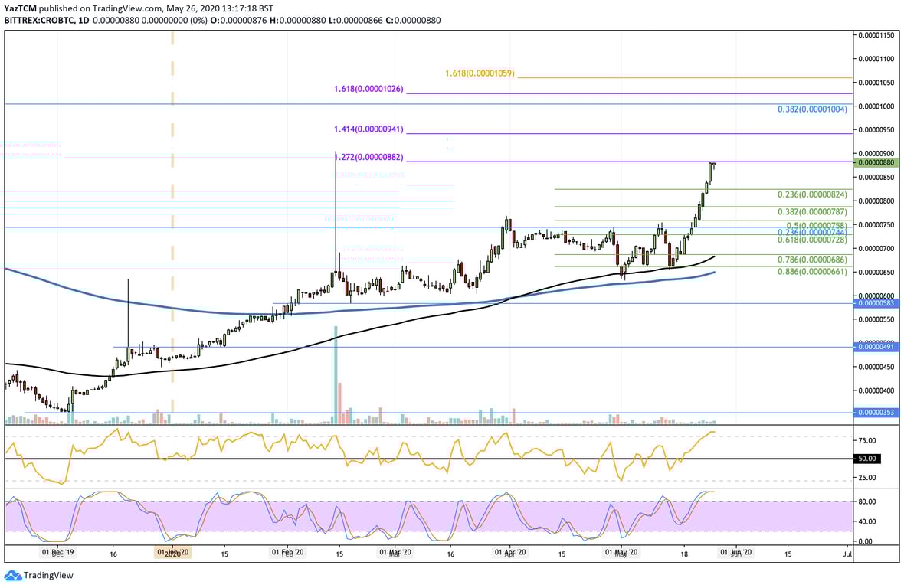The width and height of the screenshot is (904, 588).
Task: Click the TradingView wordmark at bottom left
Action: pyautogui.click(x=47, y=575)
